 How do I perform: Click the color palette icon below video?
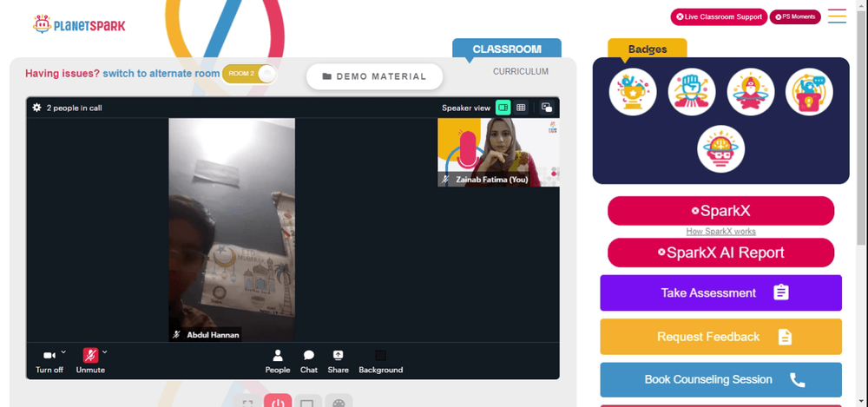[339, 404]
